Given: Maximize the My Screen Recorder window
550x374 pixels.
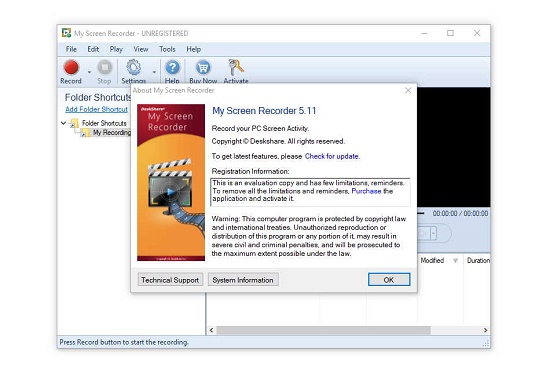Looking at the screenshot, I should 450,33.
